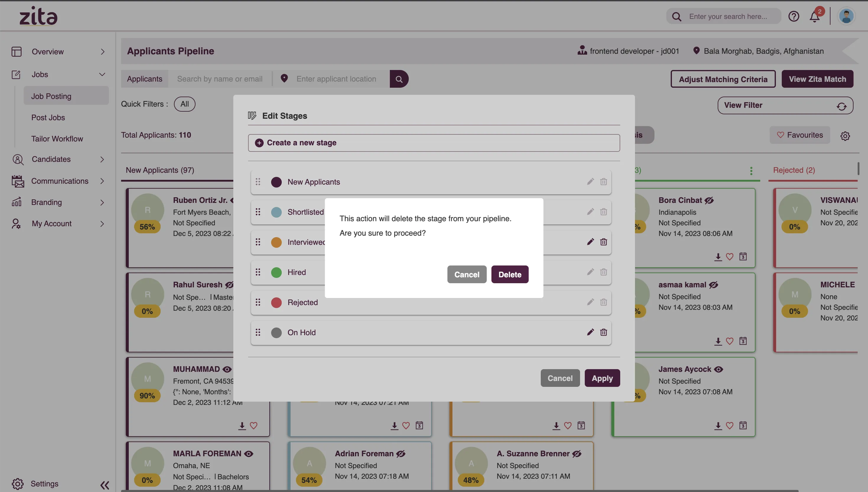Image resolution: width=868 pixels, height=492 pixels.
Task: Cancel the Edit Stages dialog
Action: click(560, 378)
